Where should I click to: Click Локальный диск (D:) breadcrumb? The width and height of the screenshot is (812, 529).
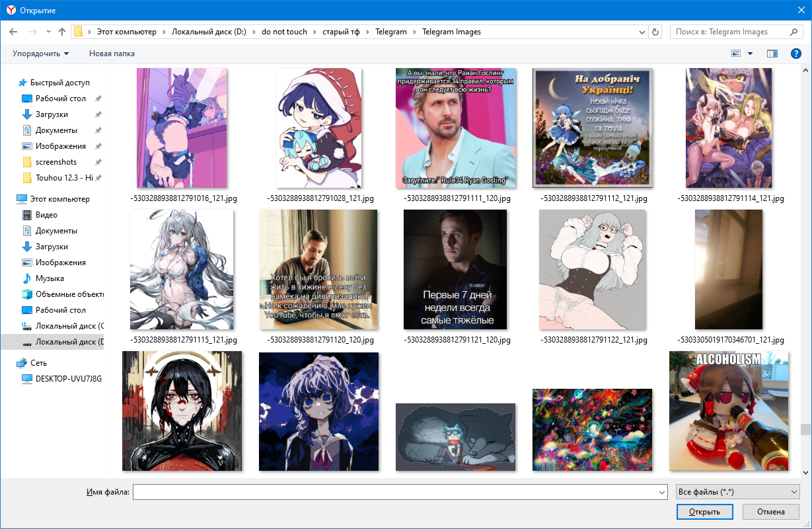(x=209, y=32)
